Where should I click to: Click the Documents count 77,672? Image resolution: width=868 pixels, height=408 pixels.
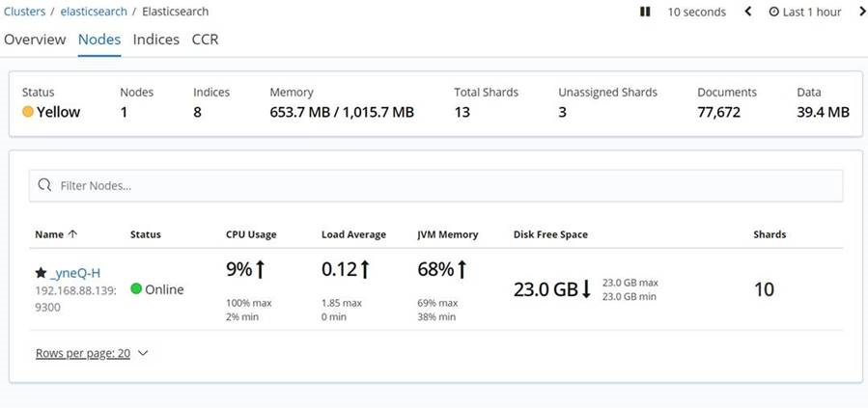pos(718,113)
